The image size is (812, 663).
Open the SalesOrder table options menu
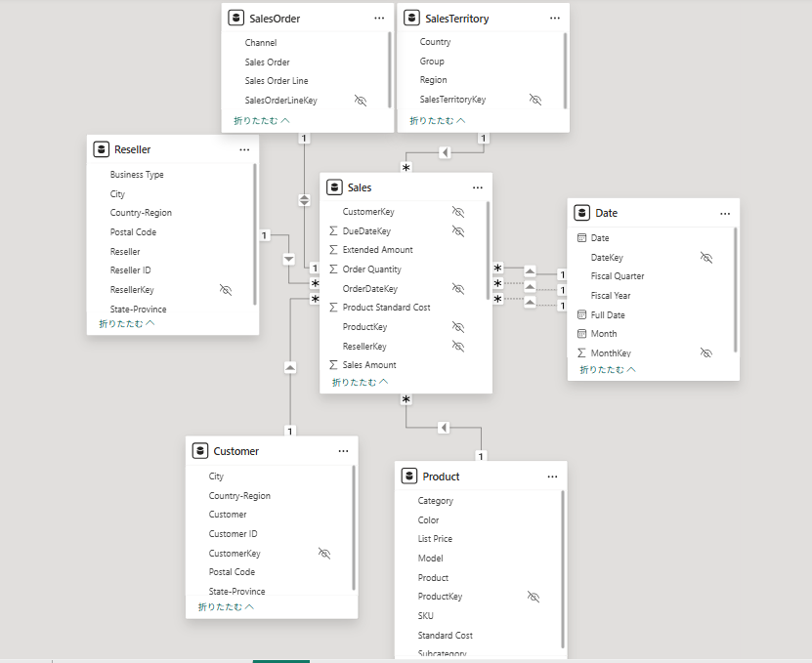pyautogui.click(x=379, y=19)
